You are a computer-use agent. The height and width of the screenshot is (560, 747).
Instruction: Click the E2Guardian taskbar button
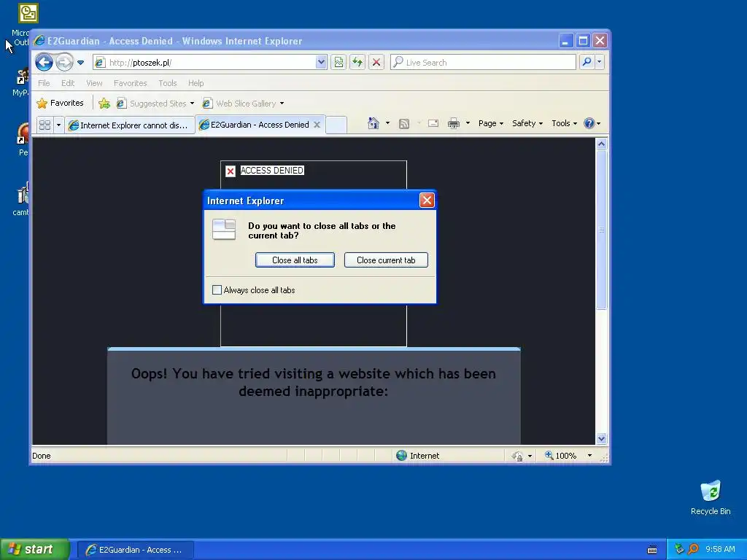[x=136, y=550]
